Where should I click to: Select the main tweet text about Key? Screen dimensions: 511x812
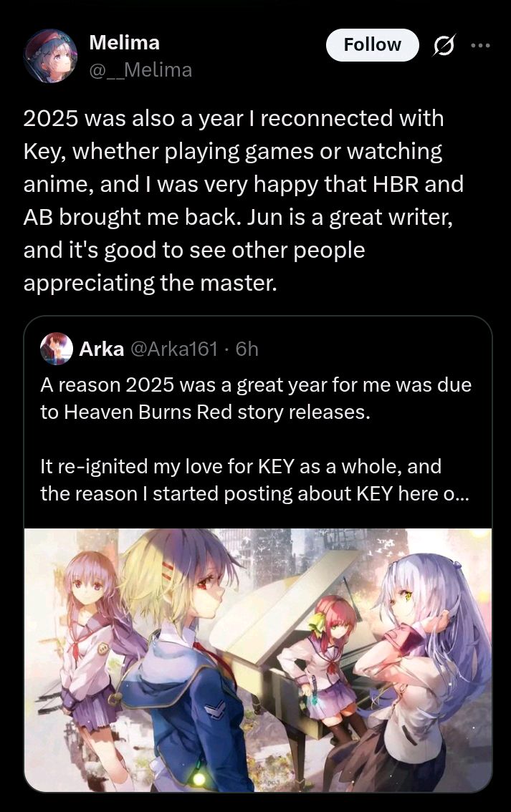[x=243, y=200]
